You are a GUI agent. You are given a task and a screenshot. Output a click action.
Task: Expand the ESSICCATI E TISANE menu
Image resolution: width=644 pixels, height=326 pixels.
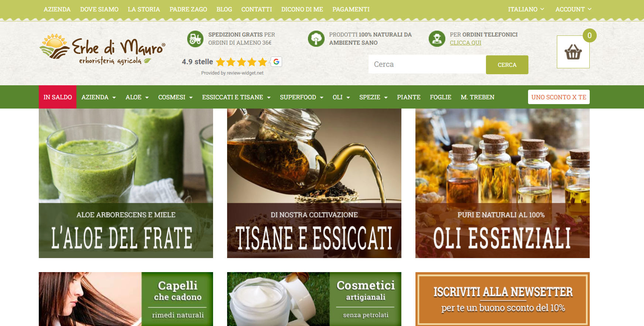(x=236, y=97)
